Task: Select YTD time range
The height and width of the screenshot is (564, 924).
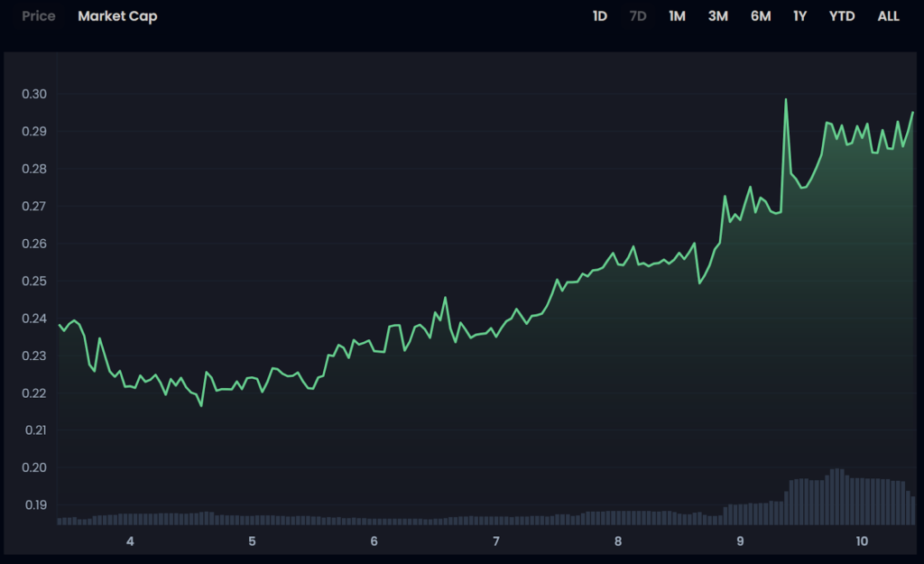Action: 842,16
